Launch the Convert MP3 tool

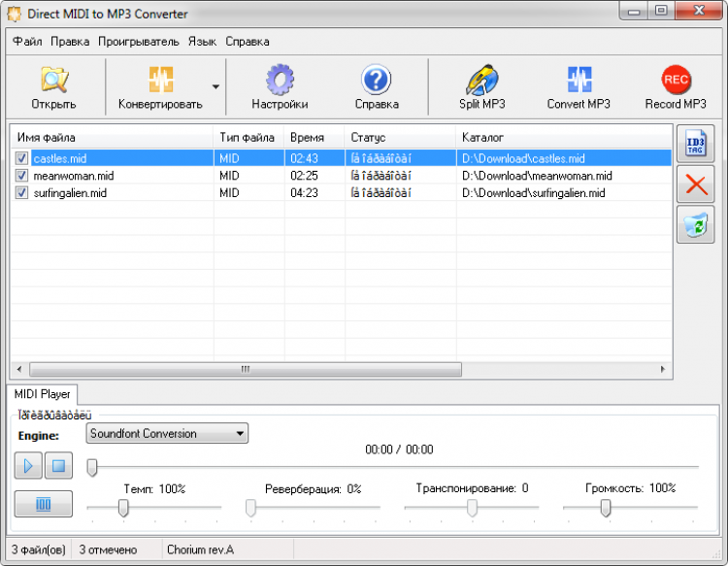(579, 86)
